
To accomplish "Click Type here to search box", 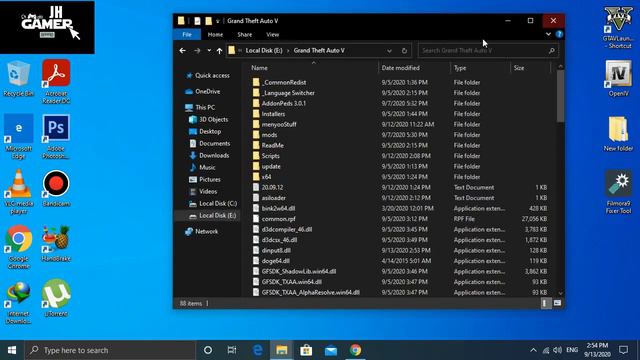I will (110, 350).
